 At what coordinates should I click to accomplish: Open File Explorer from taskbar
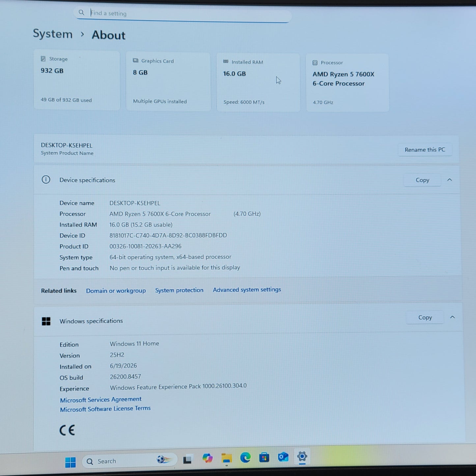[227, 458]
